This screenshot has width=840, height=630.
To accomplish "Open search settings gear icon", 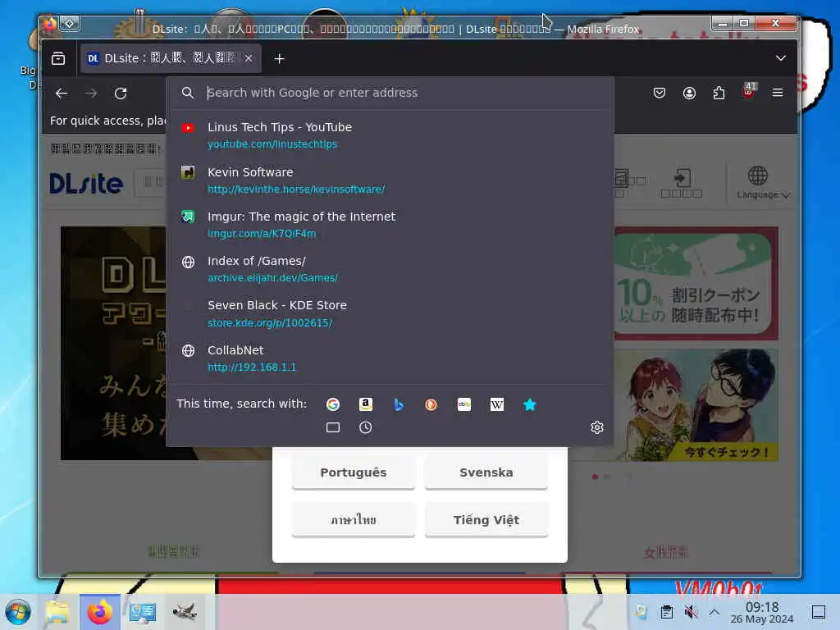I will pyautogui.click(x=597, y=427).
